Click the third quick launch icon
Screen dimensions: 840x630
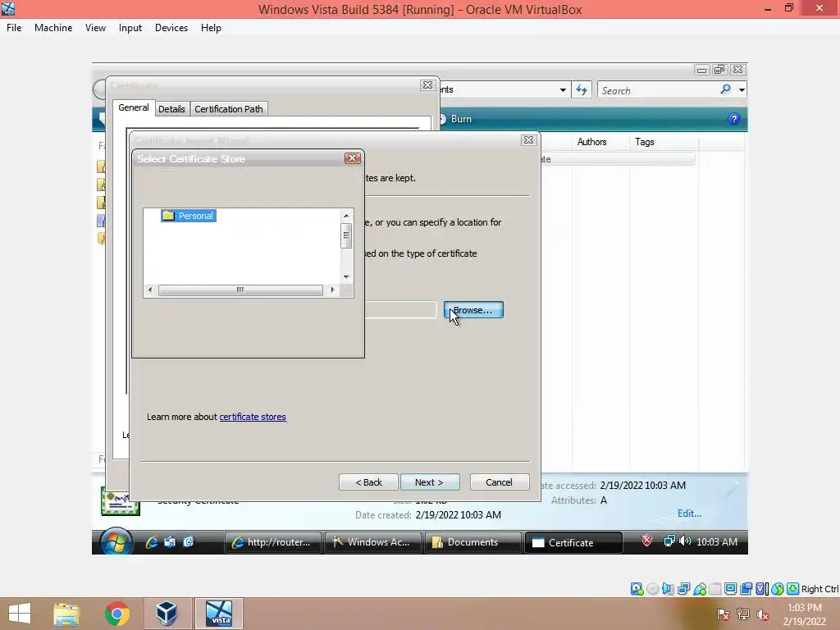pyautogui.click(x=188, y=542)
